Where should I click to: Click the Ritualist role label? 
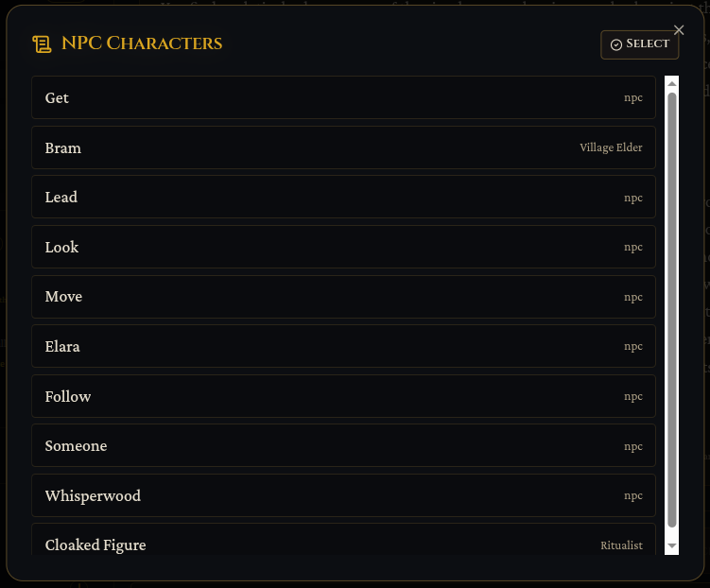(x=621, y=545)
